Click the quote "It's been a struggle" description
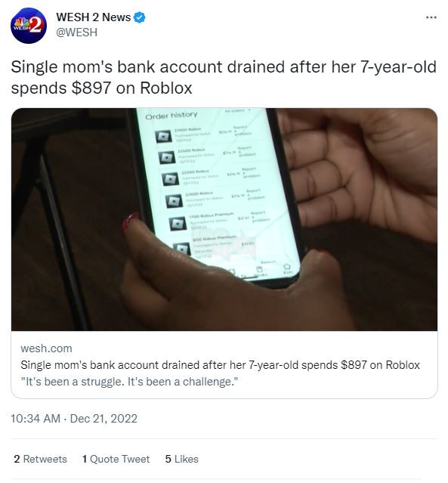 pos(129,382)
